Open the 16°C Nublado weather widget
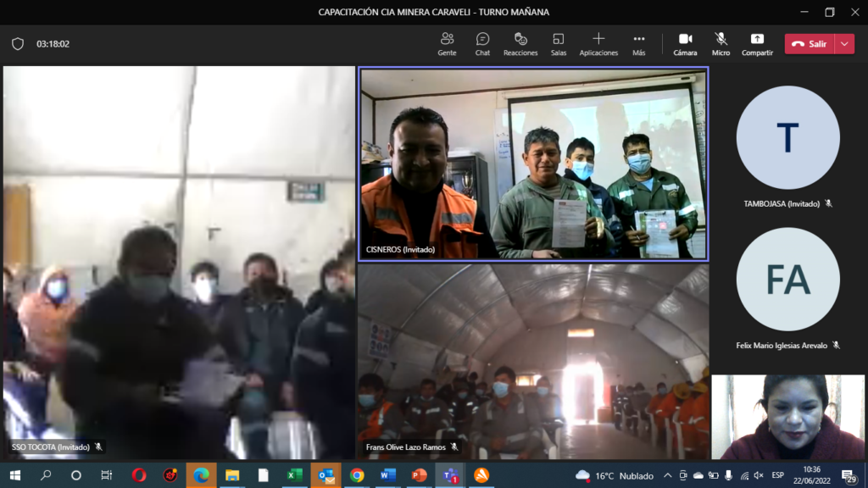The height and width of the screenshot is (488, 868). [x=615, y=475]
